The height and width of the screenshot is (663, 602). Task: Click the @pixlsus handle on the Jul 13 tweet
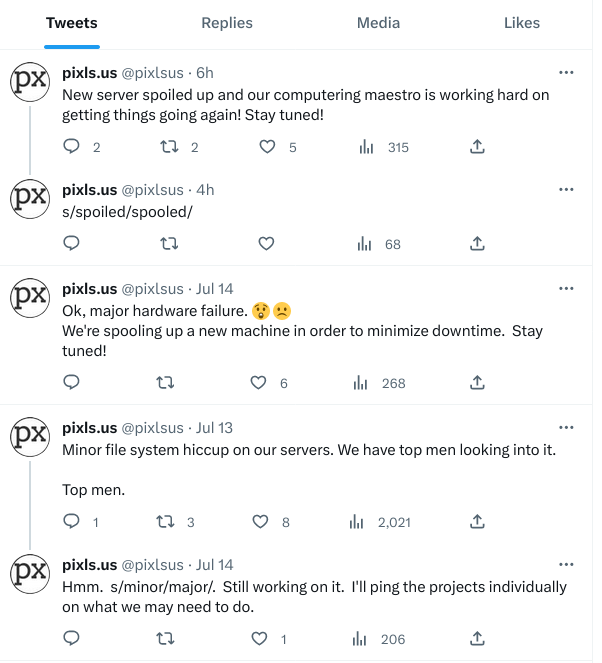click(x=153, y=428)
